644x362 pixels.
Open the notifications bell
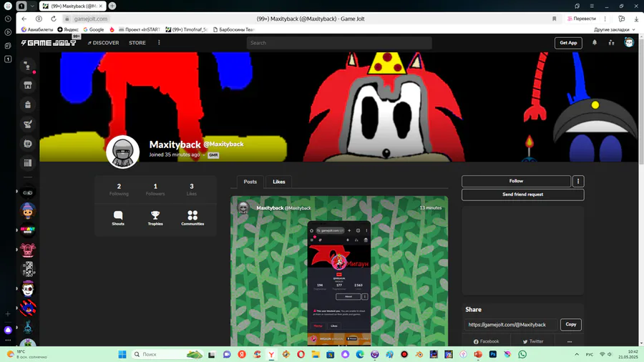click(x=595, y=42)
